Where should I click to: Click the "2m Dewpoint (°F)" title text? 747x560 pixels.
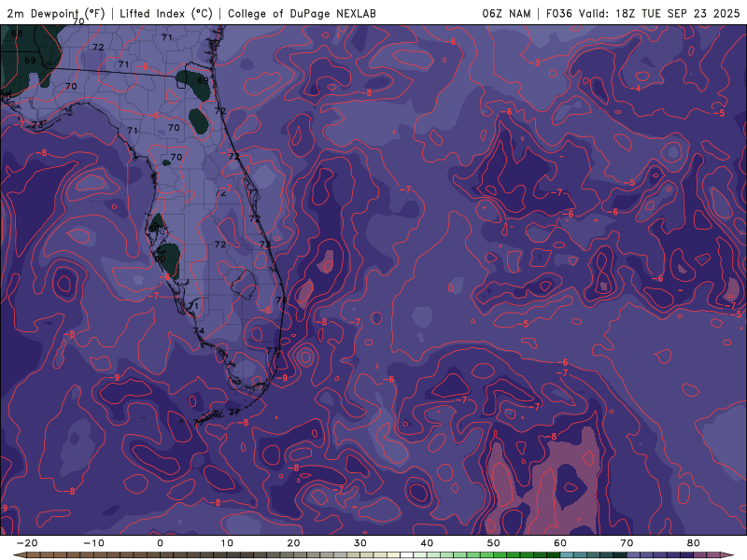coord(56,13)
